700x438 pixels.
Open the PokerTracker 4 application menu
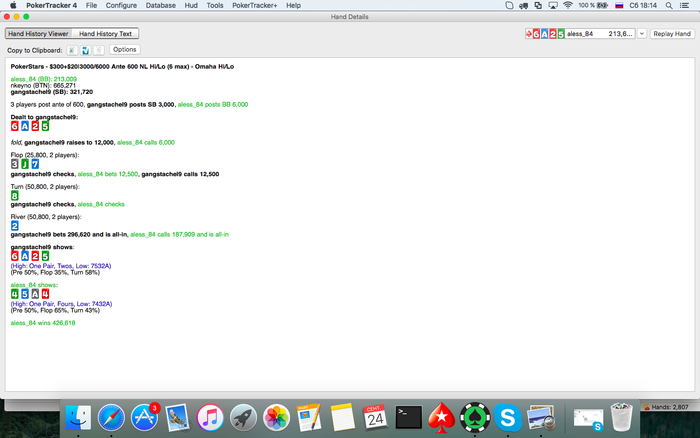point(51,5)
